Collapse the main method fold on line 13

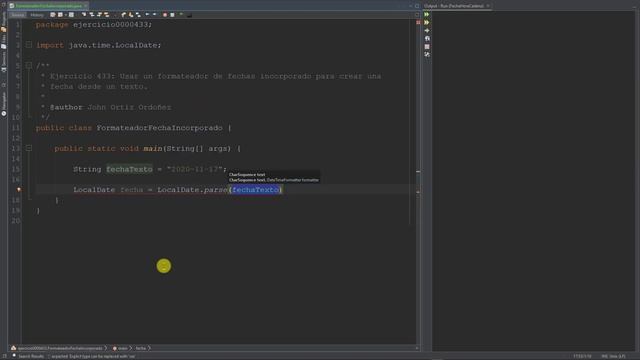(x=29, y=148)
